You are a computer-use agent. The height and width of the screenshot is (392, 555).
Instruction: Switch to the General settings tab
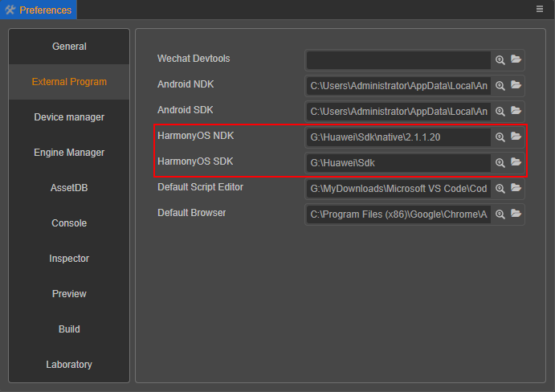[x=69, y=47]
